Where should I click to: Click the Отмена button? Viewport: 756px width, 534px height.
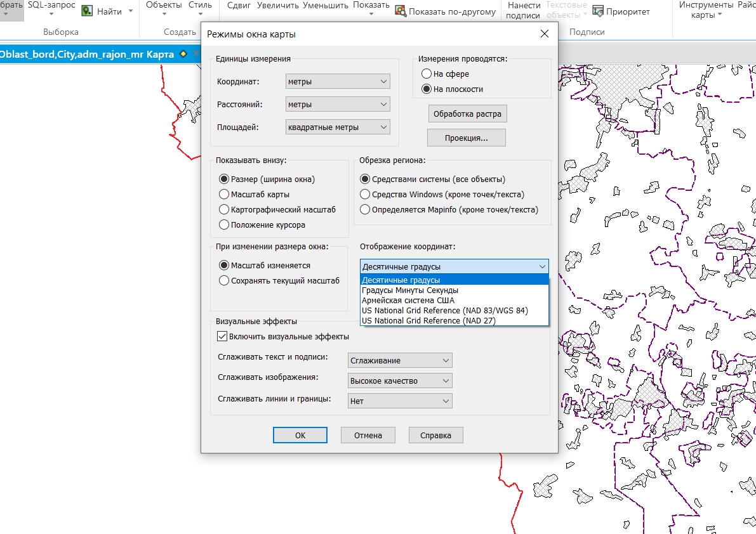pyautogui.click(x=368, y=435)
